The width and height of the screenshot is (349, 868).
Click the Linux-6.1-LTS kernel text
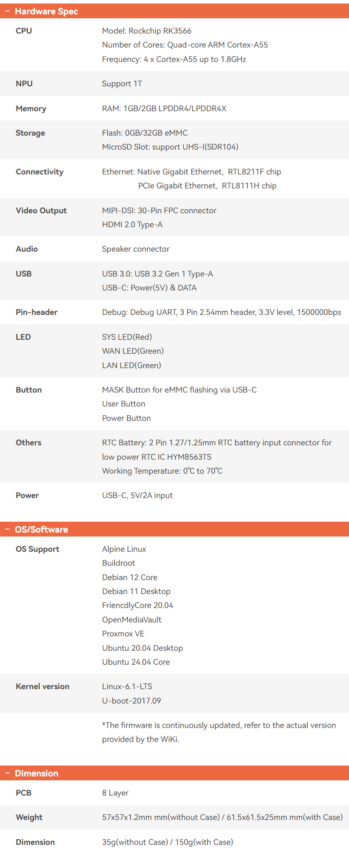click(127, 687)
